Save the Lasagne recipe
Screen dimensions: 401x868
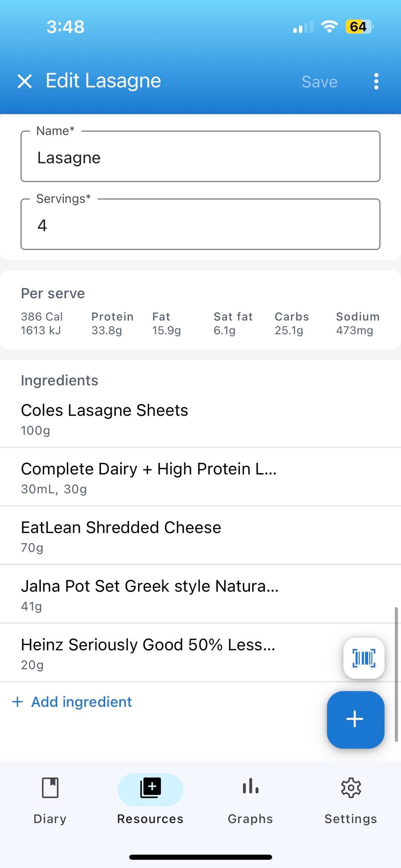[319, 82]
